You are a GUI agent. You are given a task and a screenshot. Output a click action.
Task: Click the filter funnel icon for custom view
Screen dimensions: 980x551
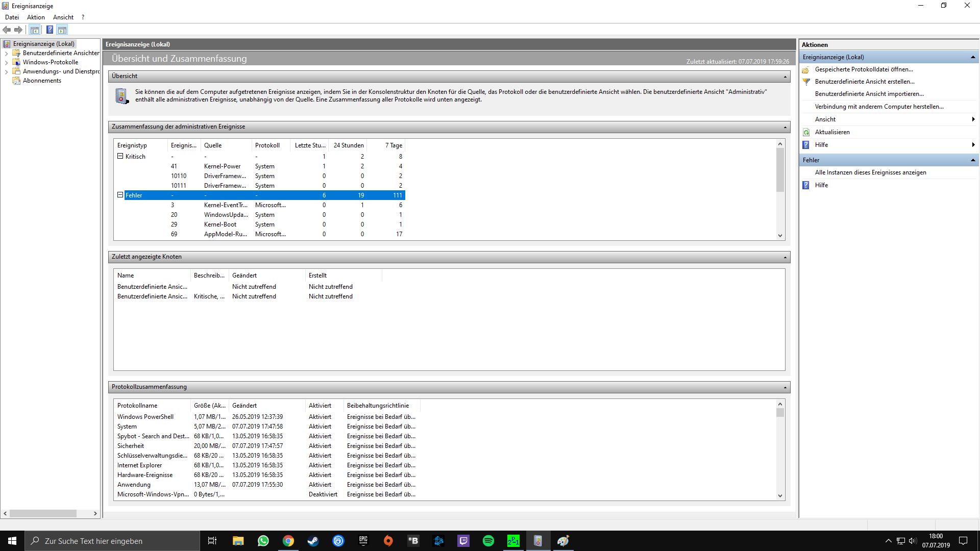click(x=806, y=82)
